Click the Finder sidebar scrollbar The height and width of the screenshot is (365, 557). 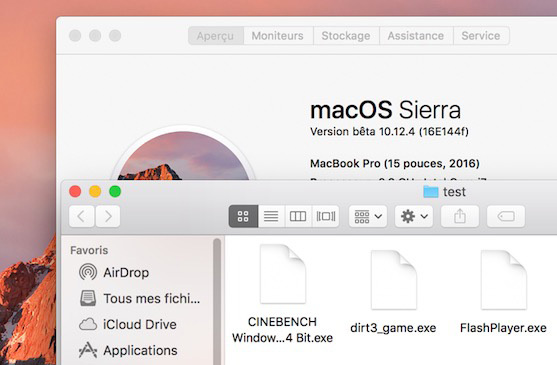pyautogui.click(x=217, y=301)
